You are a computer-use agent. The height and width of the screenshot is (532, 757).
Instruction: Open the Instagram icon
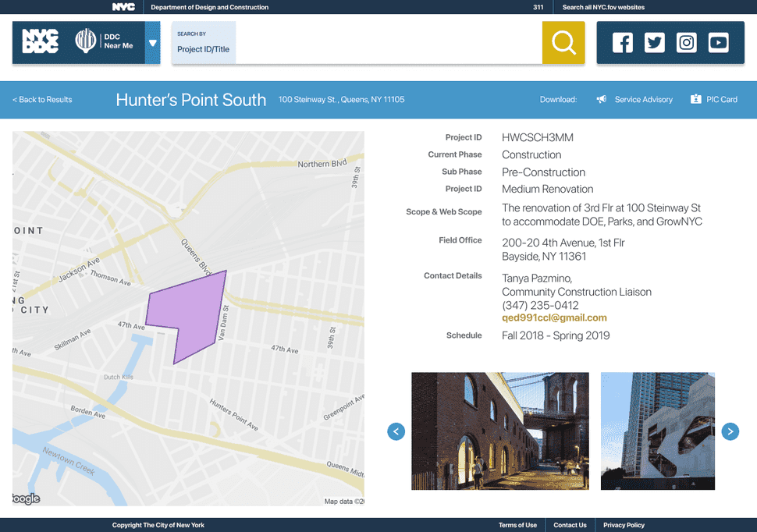coord(686,42)
